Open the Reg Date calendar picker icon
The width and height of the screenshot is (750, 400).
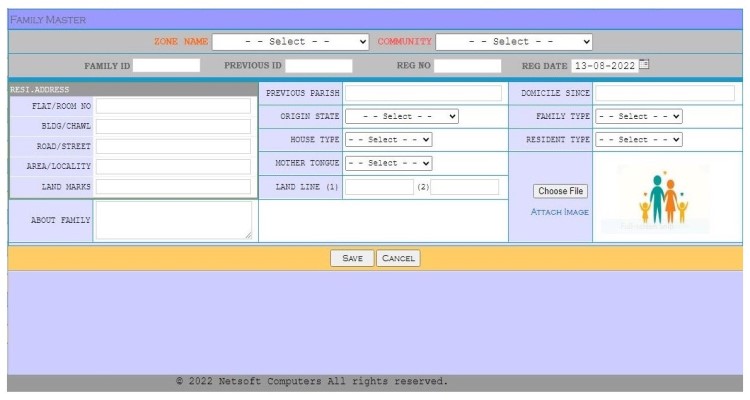coord(644,65)
